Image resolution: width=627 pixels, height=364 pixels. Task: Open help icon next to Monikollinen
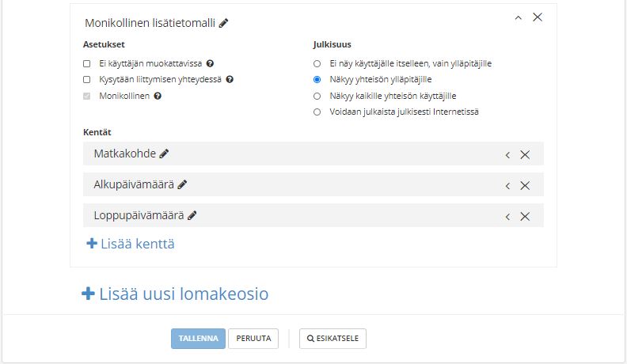[158, 96]
